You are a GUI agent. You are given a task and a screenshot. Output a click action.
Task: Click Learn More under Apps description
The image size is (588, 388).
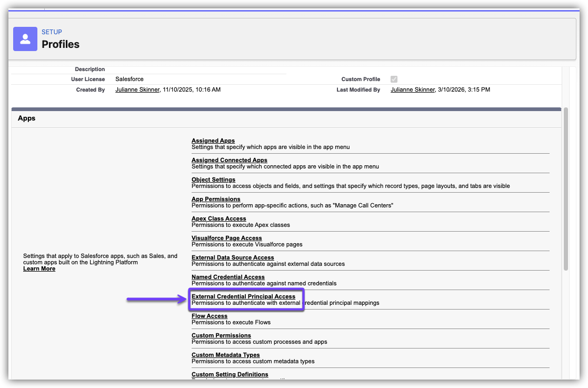point(39,268)
